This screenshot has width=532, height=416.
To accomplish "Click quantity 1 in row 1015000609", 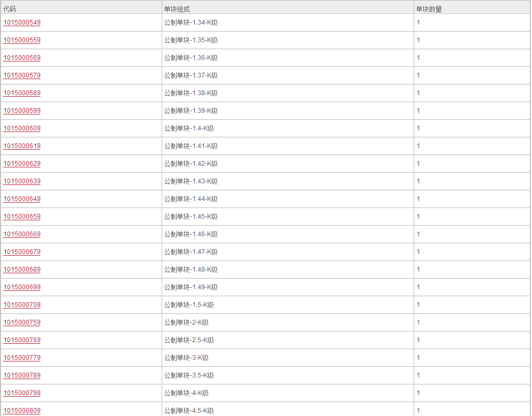I will [x=419, y=128].
